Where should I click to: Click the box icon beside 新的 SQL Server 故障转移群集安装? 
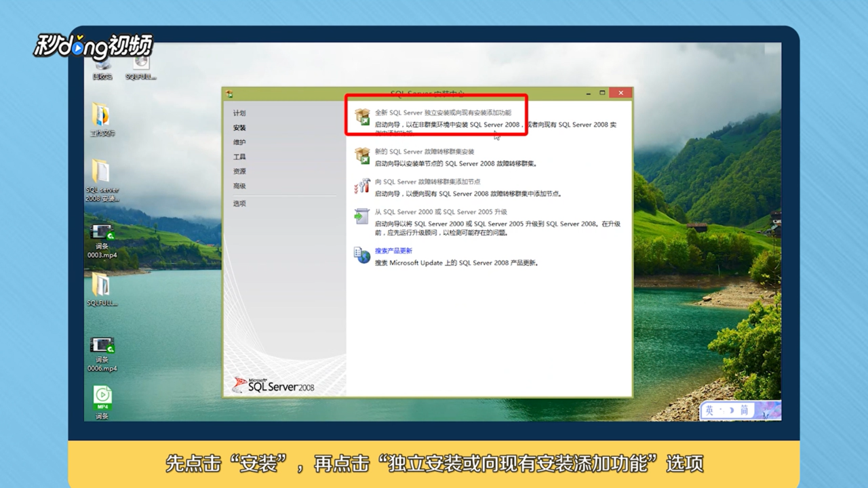[x=362, y=156]
